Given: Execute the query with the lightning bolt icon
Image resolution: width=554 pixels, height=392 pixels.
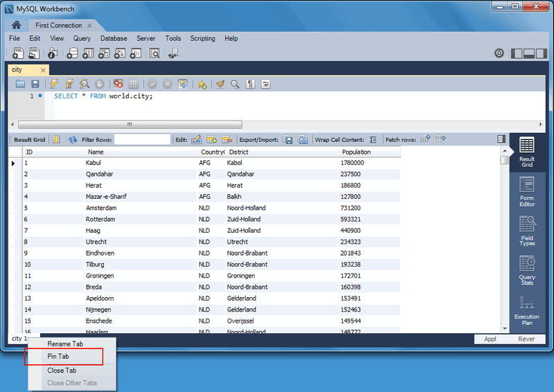Looking at the screenshot, I should point(54,84).
